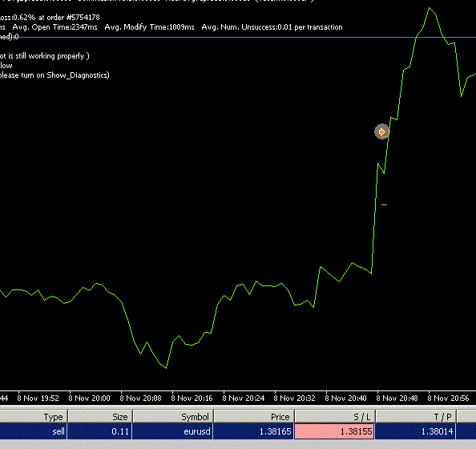Select the highlighted 1.38155 stop loss cell
This screenshot has width=476, height=449.
coord(334,431)
